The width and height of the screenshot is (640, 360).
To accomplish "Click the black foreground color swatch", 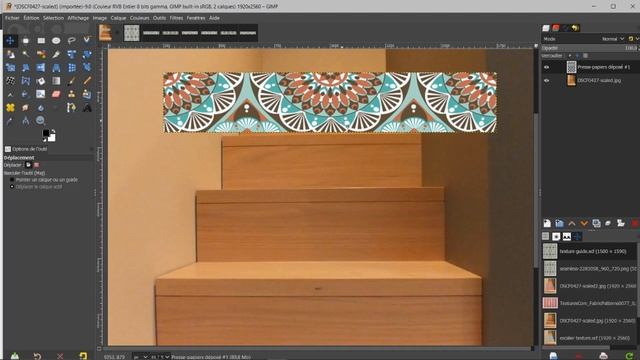I will click(46, 133).
